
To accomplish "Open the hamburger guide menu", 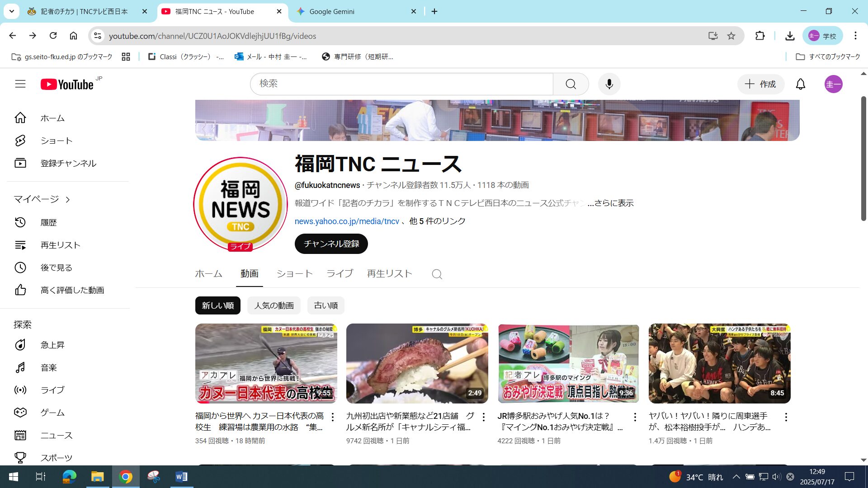I will 20,84.
